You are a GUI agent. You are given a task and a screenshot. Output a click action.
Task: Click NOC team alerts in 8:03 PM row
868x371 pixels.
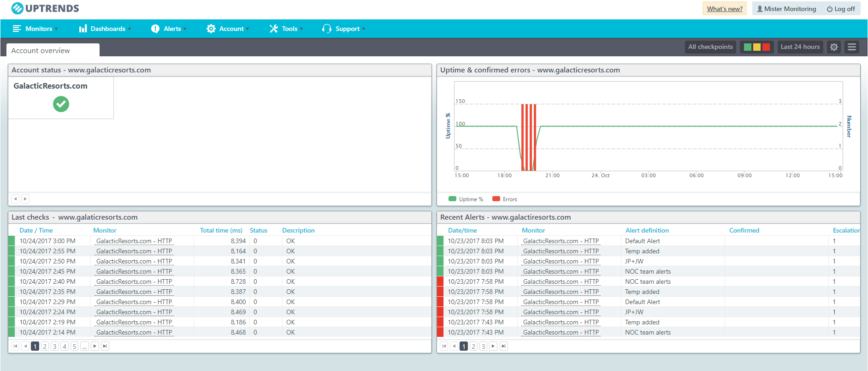point(648,271)
